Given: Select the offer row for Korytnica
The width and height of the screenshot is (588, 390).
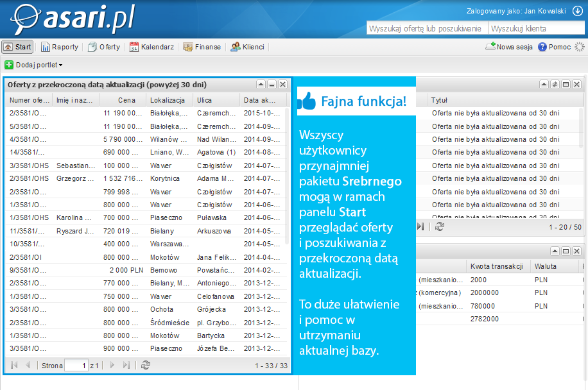Looking at the screenshot, I should 146,179.
